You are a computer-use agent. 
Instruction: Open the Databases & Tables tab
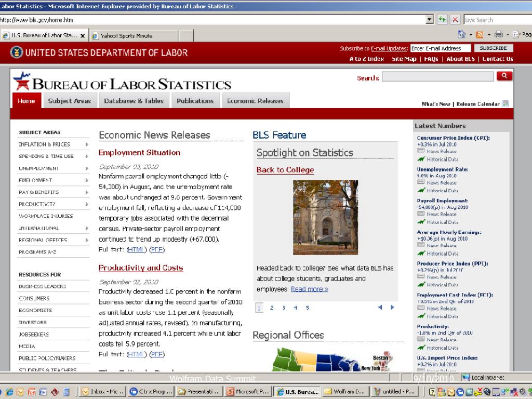pyautogui.click(x=134, y=101)
